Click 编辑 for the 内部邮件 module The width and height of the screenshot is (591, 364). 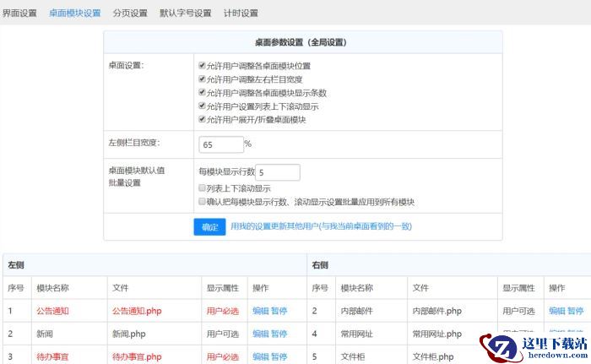point(556,311)
